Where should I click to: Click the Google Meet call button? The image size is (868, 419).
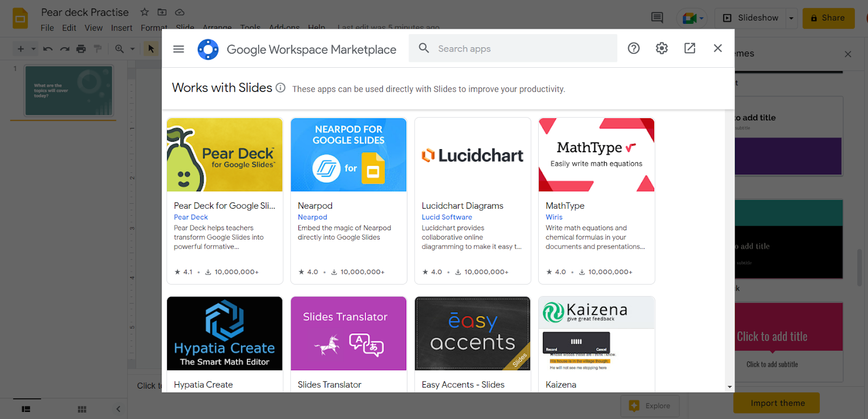click(692, 18)
